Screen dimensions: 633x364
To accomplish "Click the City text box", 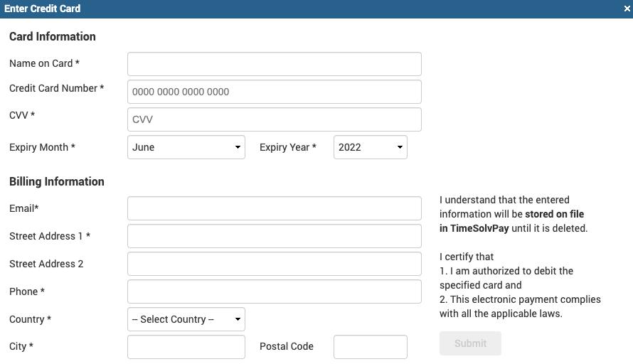I will point(186,347).
